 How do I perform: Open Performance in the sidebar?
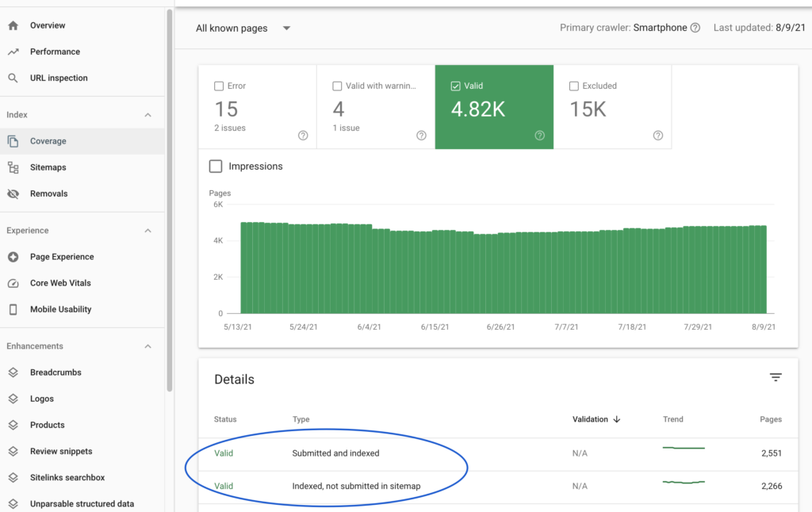[x=82, y=52]
